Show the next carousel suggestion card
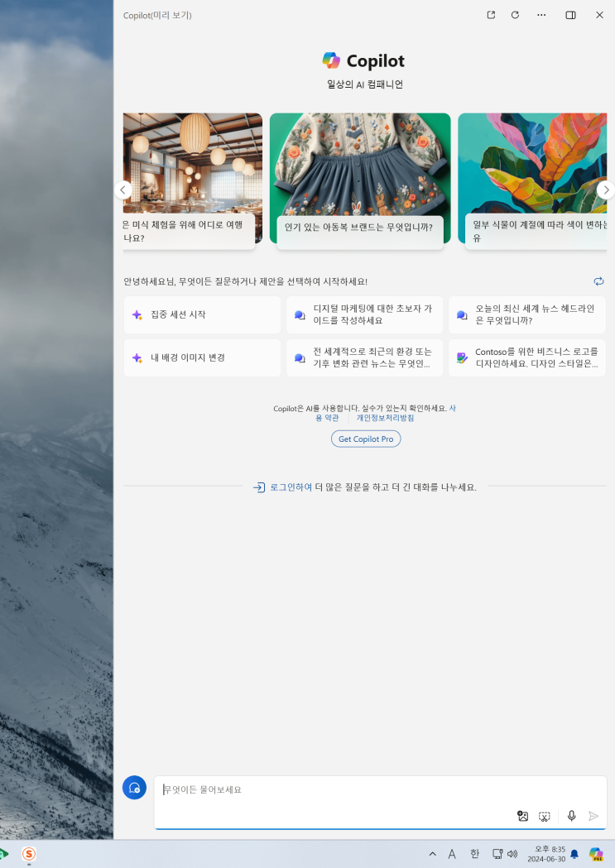Viewport: 615px width, 868px height. (x=606, y=189)
